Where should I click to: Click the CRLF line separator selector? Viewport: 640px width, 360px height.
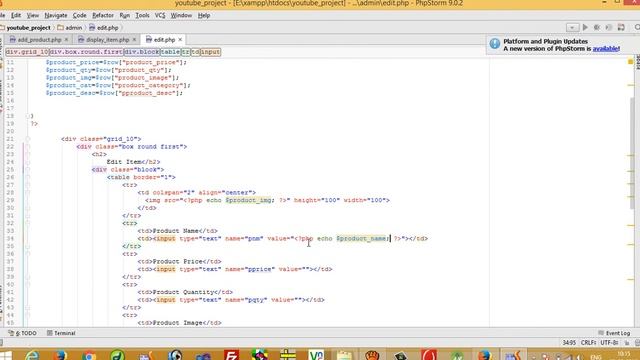(588, 343)
